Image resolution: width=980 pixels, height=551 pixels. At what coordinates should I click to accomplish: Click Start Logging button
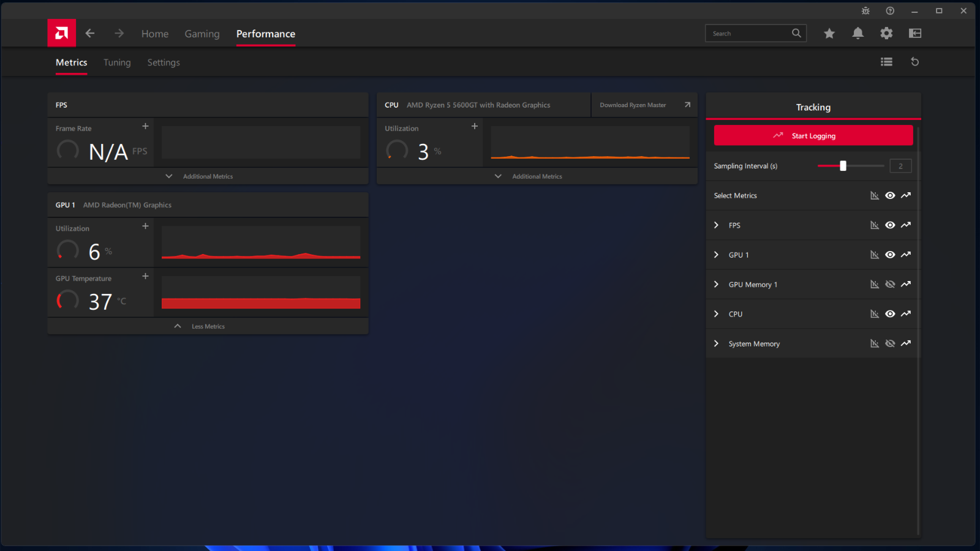pyautogui.click(x=813, y=135)
